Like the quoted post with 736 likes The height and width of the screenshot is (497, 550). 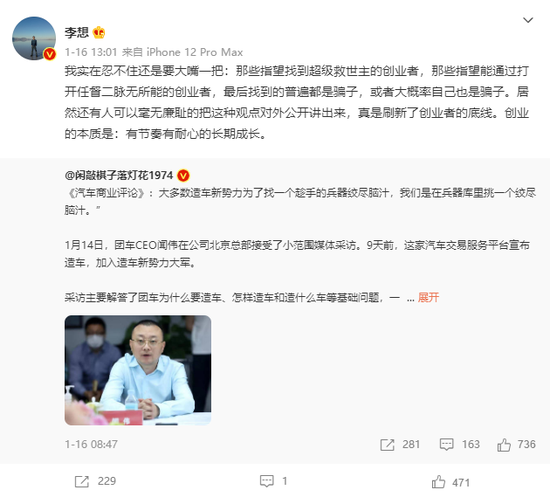point(504,445)
